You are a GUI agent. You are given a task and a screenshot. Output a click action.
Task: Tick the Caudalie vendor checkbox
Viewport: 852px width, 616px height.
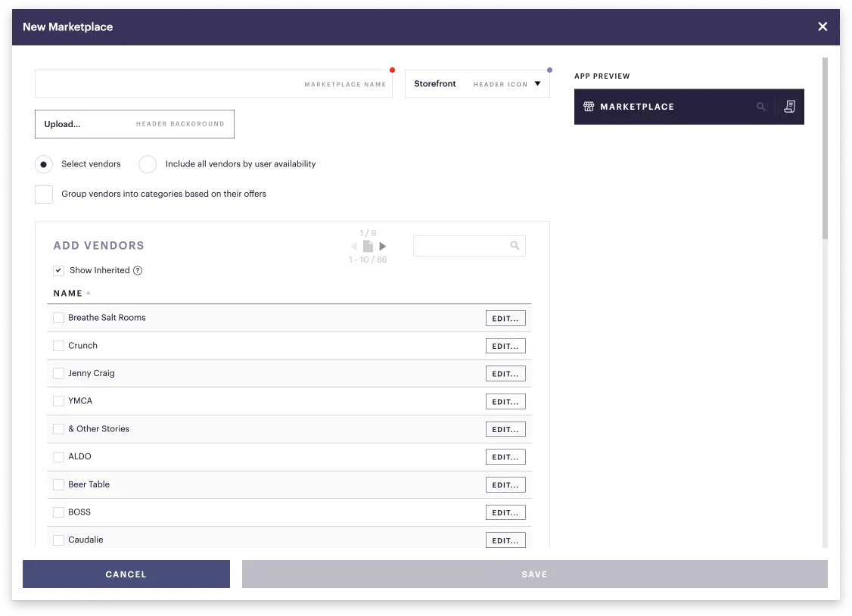[x=59, y=540]
